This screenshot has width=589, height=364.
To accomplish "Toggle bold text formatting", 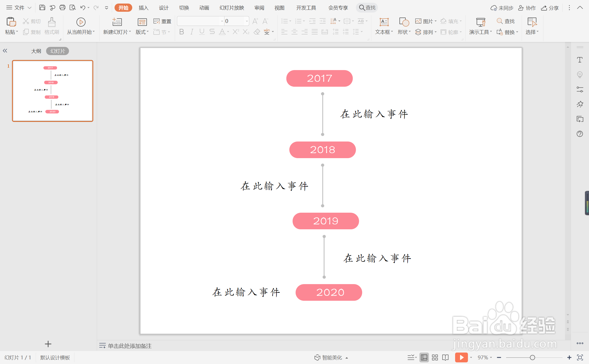I will point(182,32).
